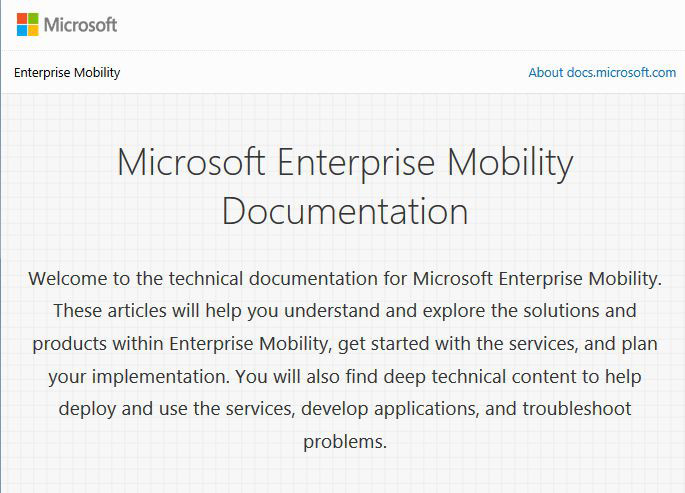Viewport: 685px width, 493px height.
Task: Click the Microsoft four-square logo icon
Action: (28, 24)
